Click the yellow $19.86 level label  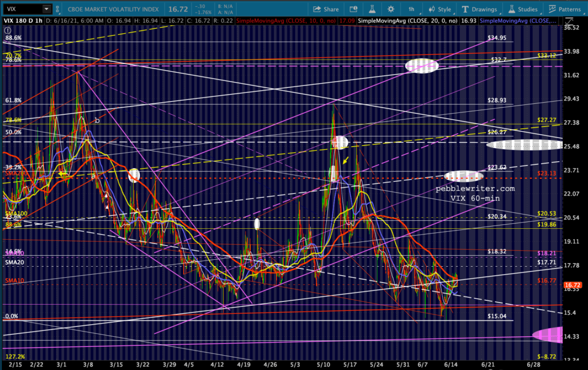pos(547,224)
